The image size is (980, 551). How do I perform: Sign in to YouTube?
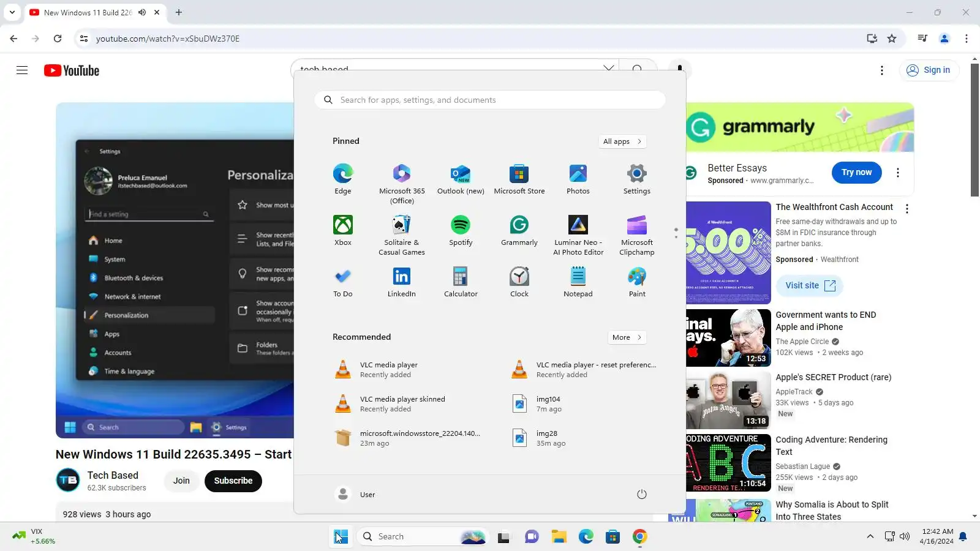(929, 70)
